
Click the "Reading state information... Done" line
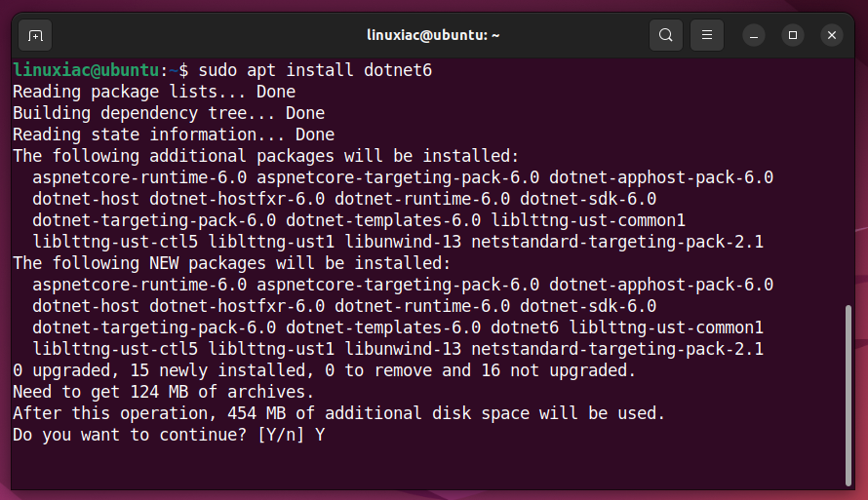point(174,135)
